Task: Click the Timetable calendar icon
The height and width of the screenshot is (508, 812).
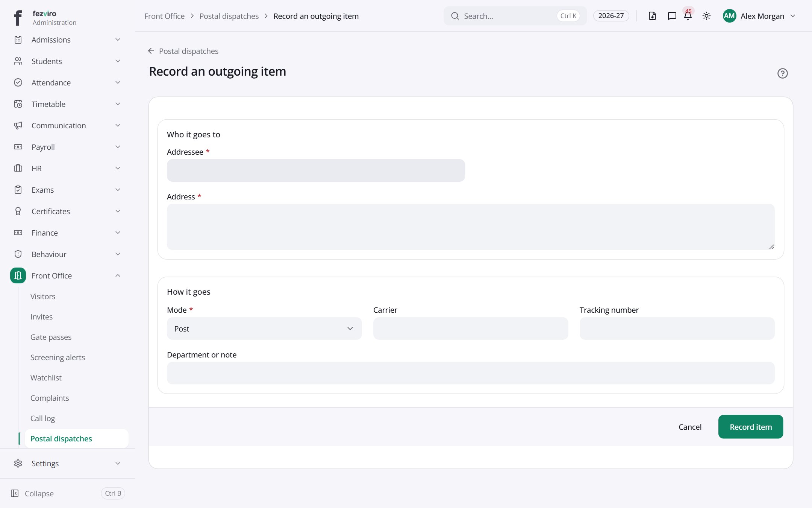Action: click(x=18, y=104)
